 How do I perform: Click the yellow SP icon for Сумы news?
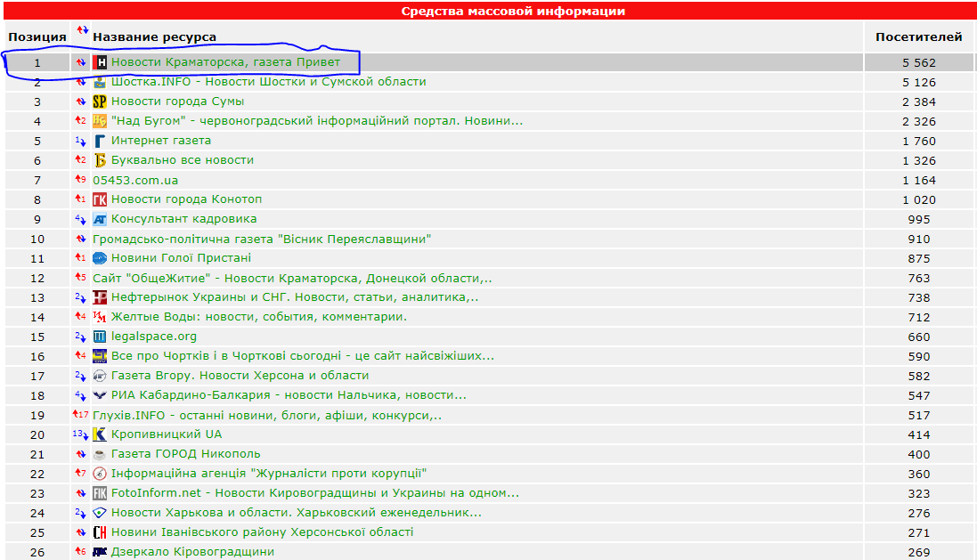[100, 101]
